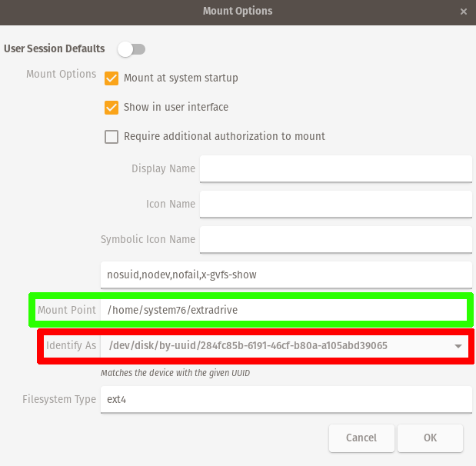Click the Mount Point path field
The height and width of the screenshot is (466, 476).
click(x=284, y=310)
